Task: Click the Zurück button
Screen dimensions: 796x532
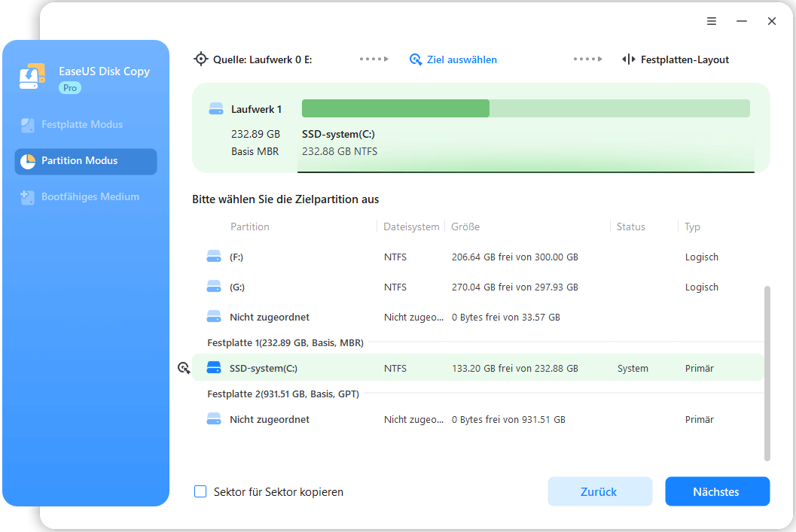Action: coord(599,491)
